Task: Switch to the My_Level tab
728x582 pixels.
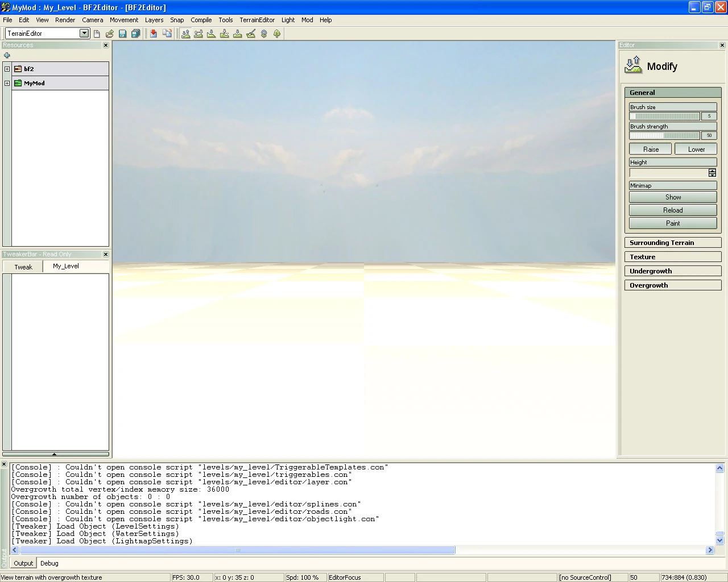Action: click(66, 266)
